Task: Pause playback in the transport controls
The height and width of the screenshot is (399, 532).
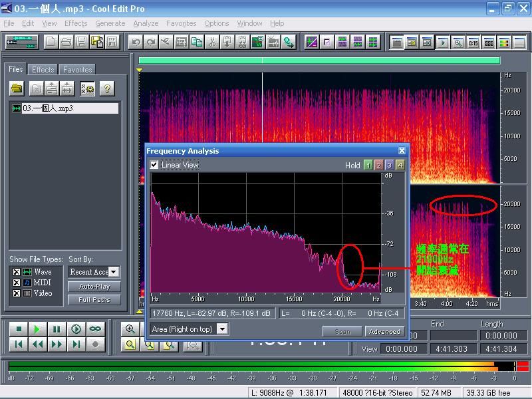Action: 57,329
